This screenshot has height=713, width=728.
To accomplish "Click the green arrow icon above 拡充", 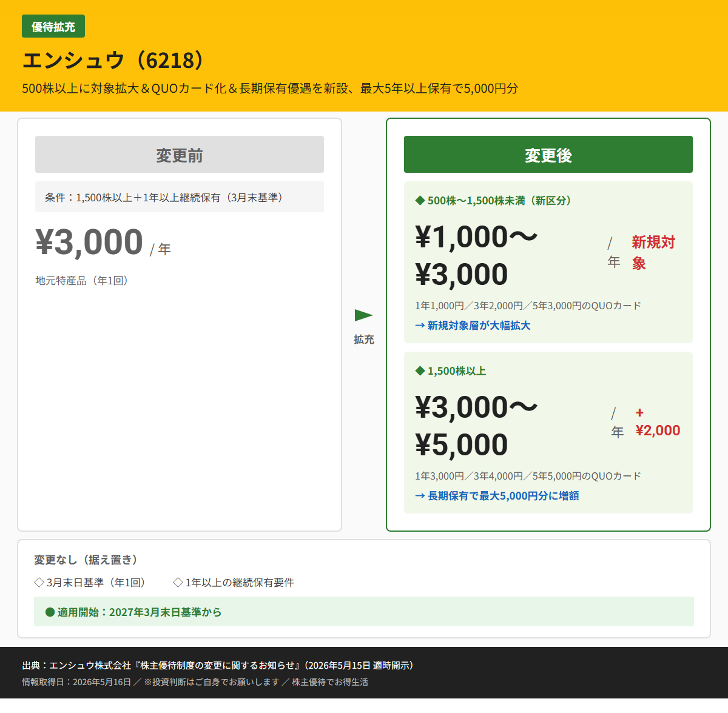I will click(x=363, y=315).
